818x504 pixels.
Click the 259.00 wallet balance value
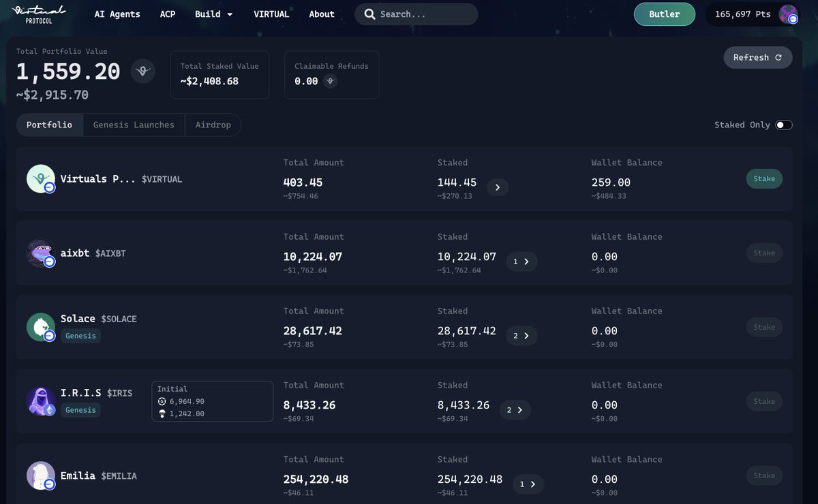point(611,183)
